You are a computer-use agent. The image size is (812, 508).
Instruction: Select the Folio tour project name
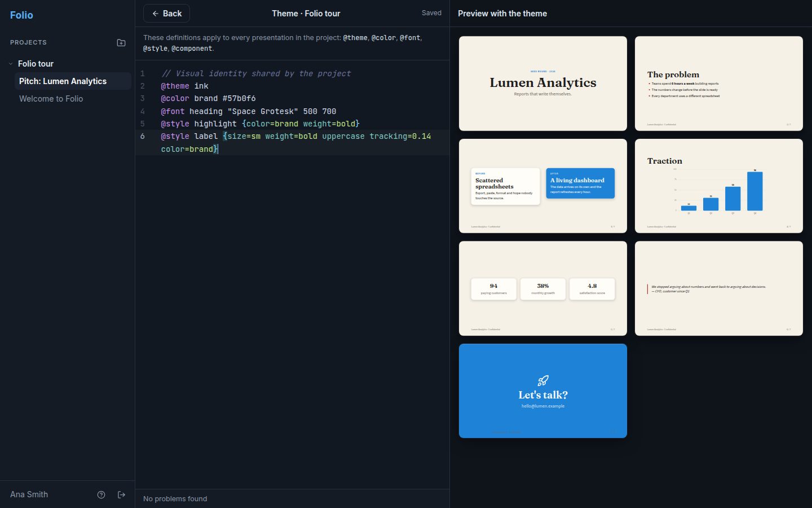point(36,64)
